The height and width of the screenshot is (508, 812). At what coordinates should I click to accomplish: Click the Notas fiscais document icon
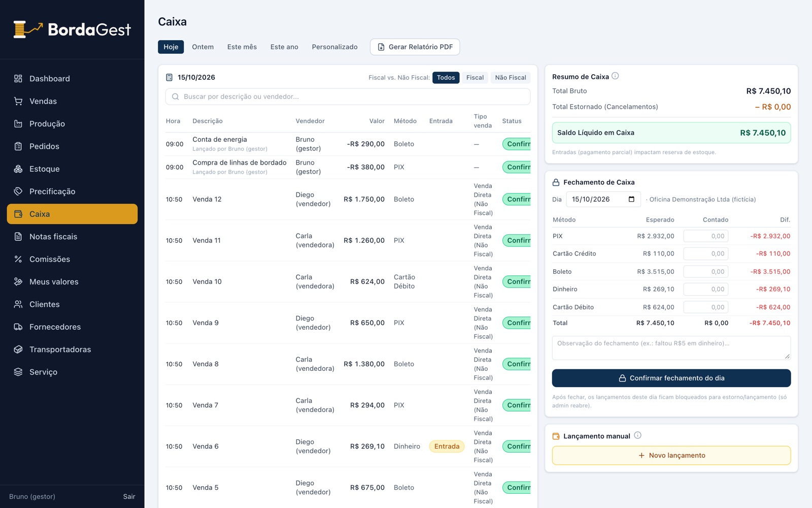18,237
